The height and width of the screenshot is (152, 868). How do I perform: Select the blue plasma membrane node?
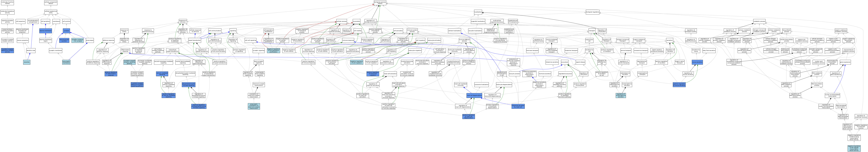(x=45, y=31)
